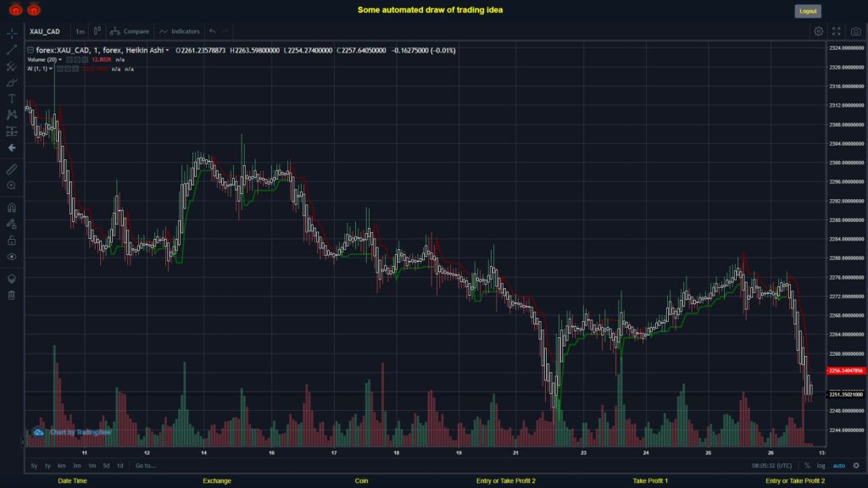Image resolution: width=868 pixels, height=488 pixels.
Task: Toggle percent scale mode
Action: [807, 466]
